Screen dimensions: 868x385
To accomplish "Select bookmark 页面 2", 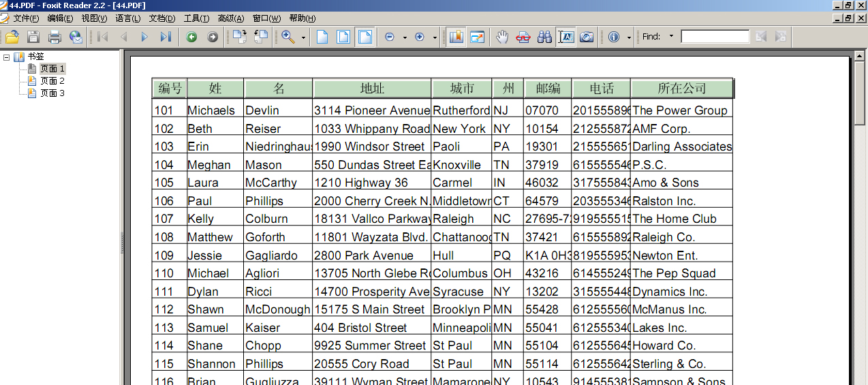I will [52, 81].
